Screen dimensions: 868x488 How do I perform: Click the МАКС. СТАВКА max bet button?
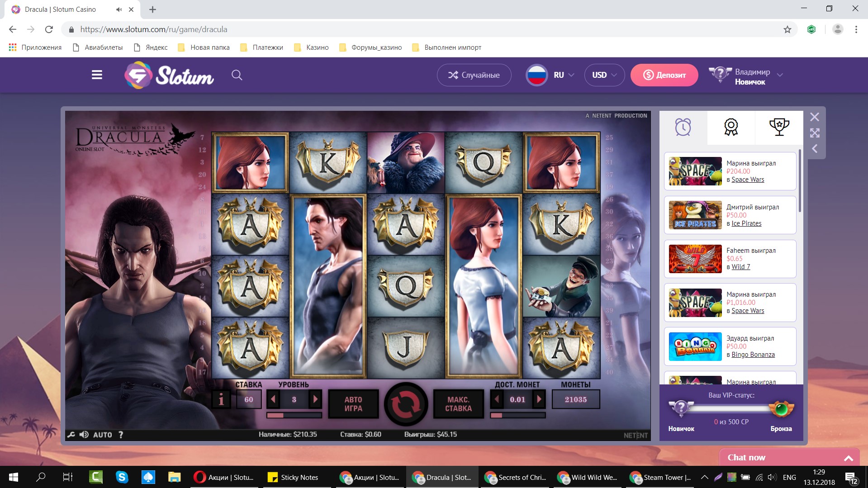point(458,404)
